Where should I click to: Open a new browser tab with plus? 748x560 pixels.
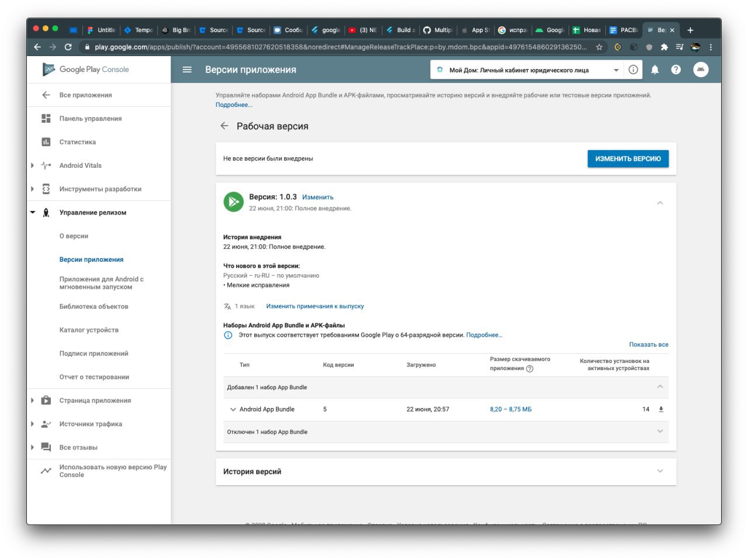tap(690, 30)
